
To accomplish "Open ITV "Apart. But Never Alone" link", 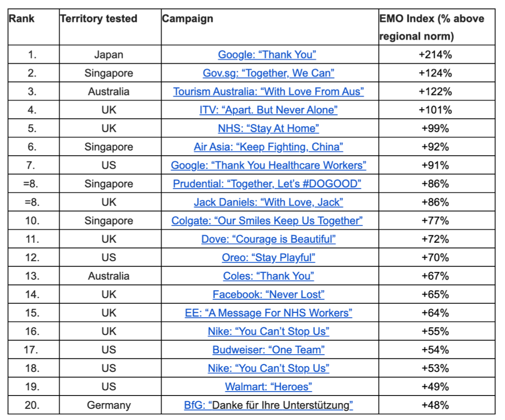I will [x=268, y=110].
